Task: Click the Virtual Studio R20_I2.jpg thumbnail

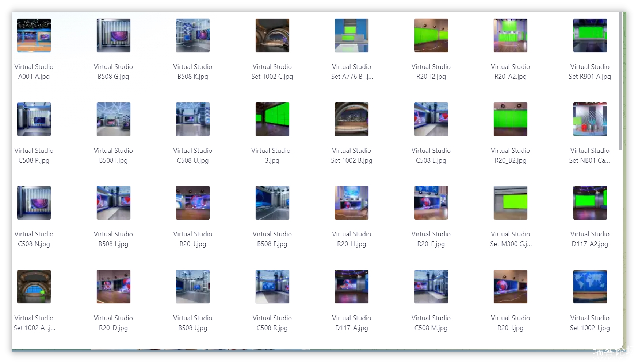Action: [x=431, y=35]
